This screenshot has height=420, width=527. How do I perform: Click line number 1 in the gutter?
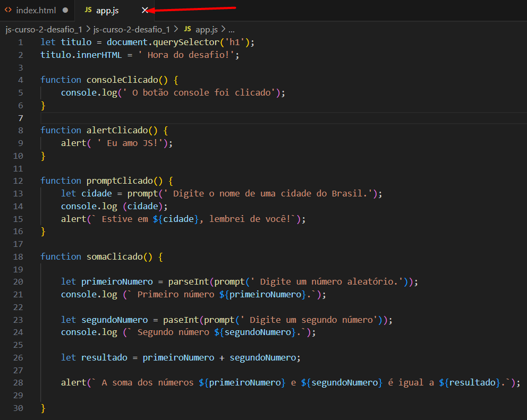(x=21, y=42)
